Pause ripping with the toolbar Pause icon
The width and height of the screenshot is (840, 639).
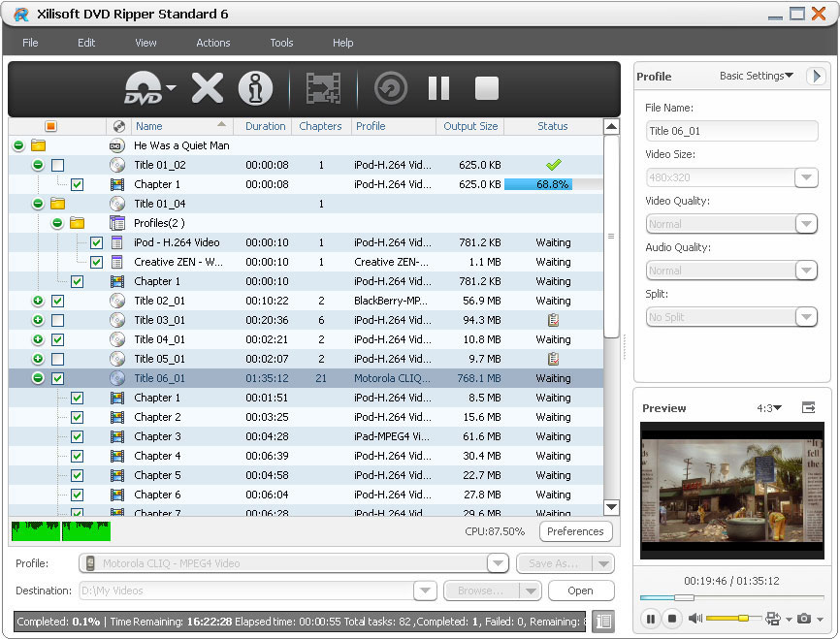tap(438, 89)
